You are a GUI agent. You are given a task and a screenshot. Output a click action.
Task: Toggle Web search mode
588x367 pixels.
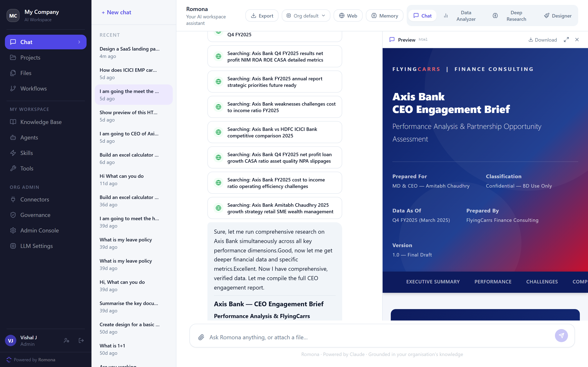pyautogui.click(x=348, y=16)
